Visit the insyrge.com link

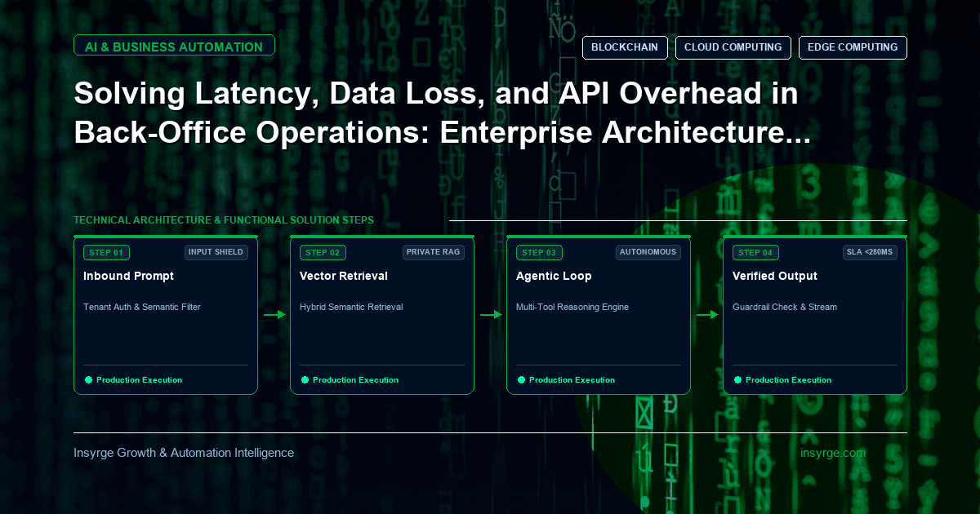tap(833, 453)
